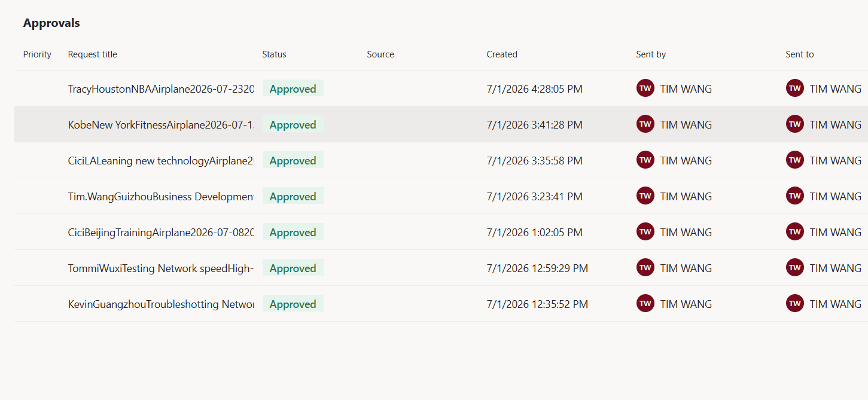
Task: Click Sent by avatar on the 1:02:05 PM row
Action: (645, 232)
